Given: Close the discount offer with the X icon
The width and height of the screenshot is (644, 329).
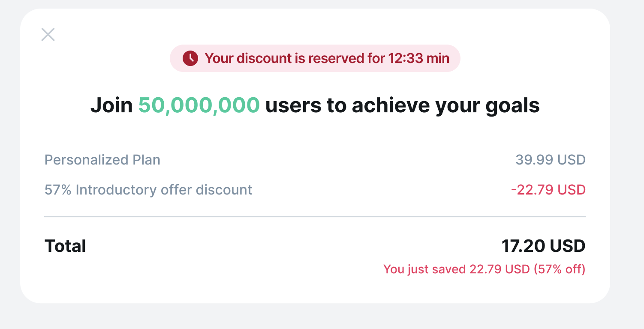Looking at the screenshot, I should pyautogui.click(x=48, y=34).
